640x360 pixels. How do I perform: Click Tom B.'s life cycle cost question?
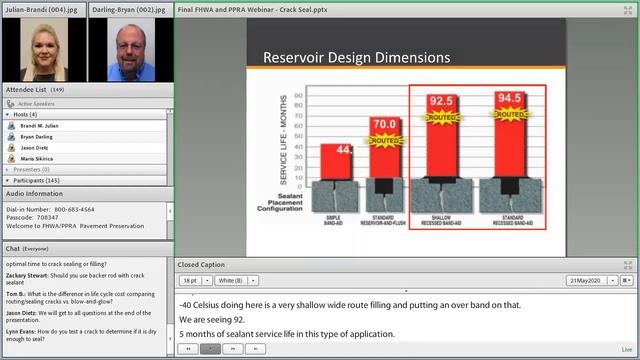pos(80,298)
